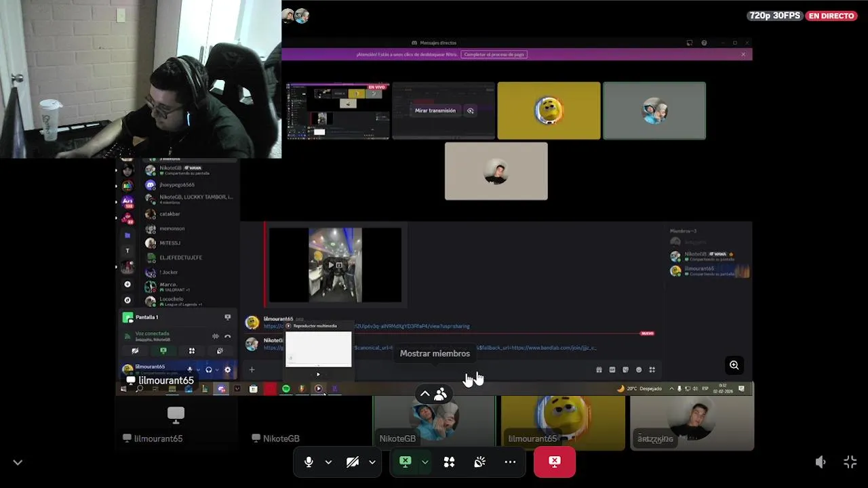Select the rightmost participant tile

[692, 422]
